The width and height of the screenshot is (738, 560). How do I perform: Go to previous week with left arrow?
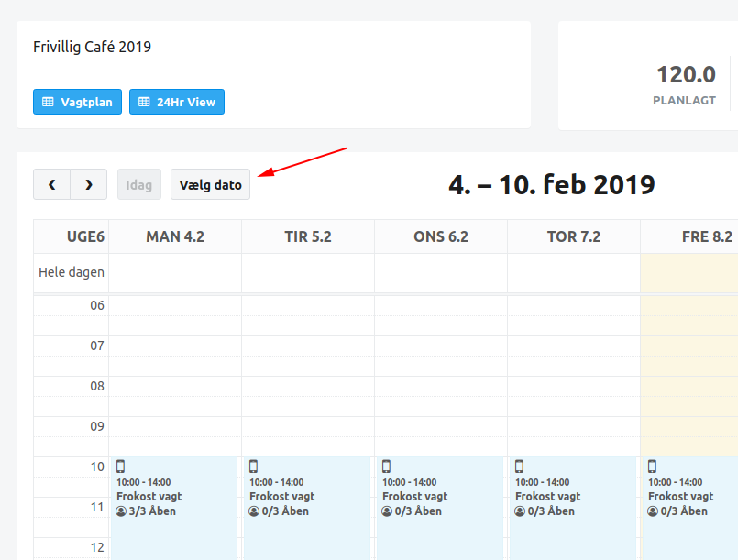(51, 184)
